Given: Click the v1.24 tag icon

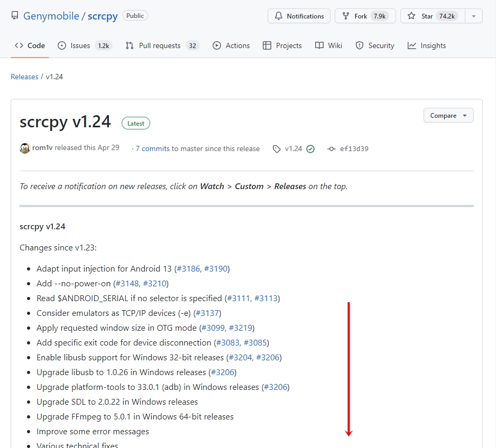Looking at the screenshot, I should point(277,148).
